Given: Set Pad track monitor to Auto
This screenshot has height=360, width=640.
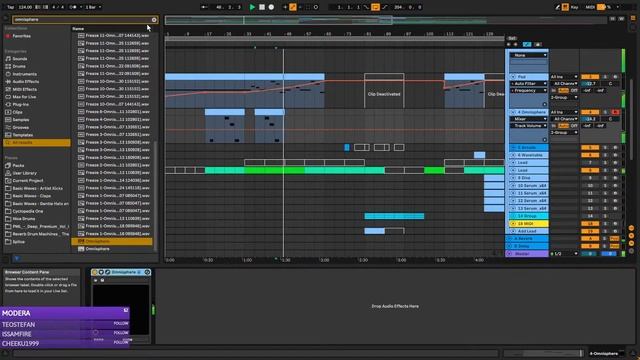Looking at the screenshot, I should tap(564, 91).
